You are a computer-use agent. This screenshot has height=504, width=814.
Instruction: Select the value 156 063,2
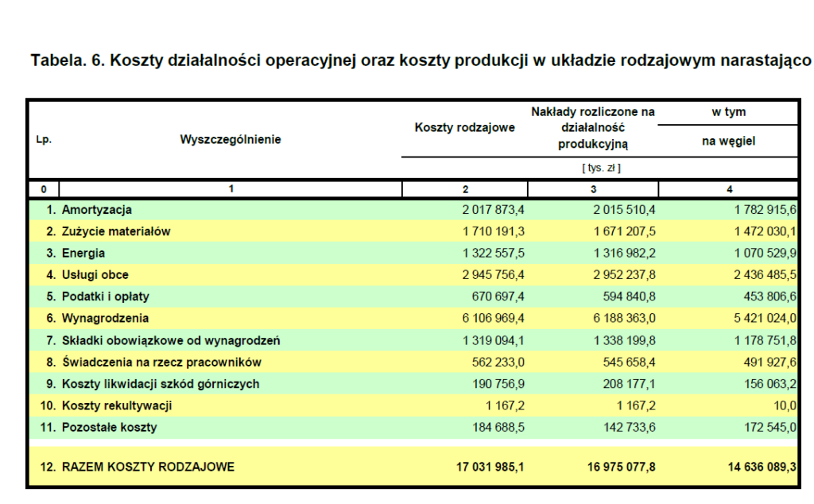[769, 384]
